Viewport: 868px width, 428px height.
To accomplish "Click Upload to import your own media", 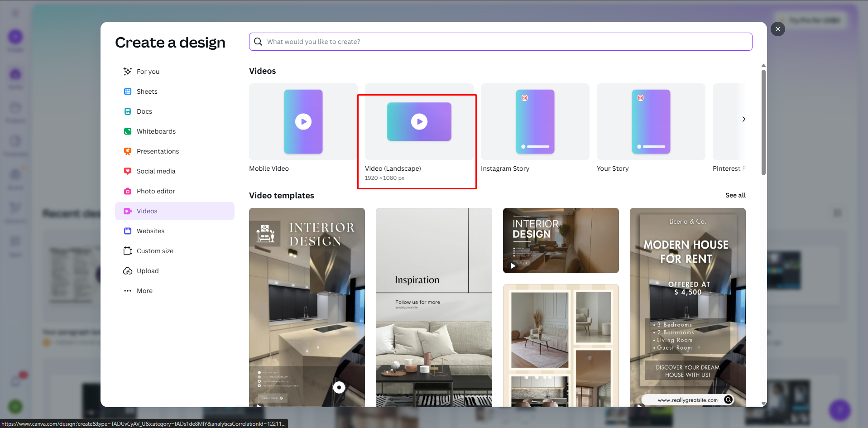I will [147, 270].
